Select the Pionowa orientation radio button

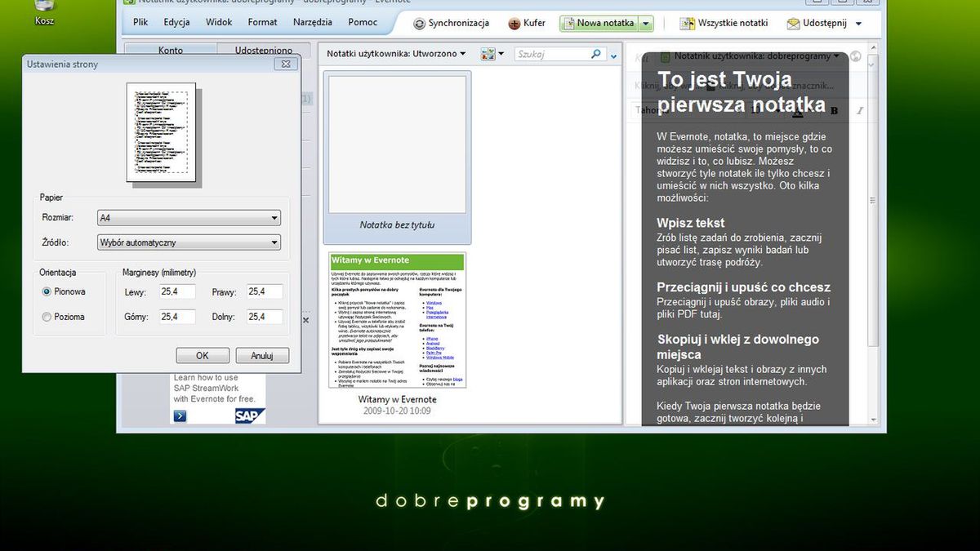pos(47,291)
